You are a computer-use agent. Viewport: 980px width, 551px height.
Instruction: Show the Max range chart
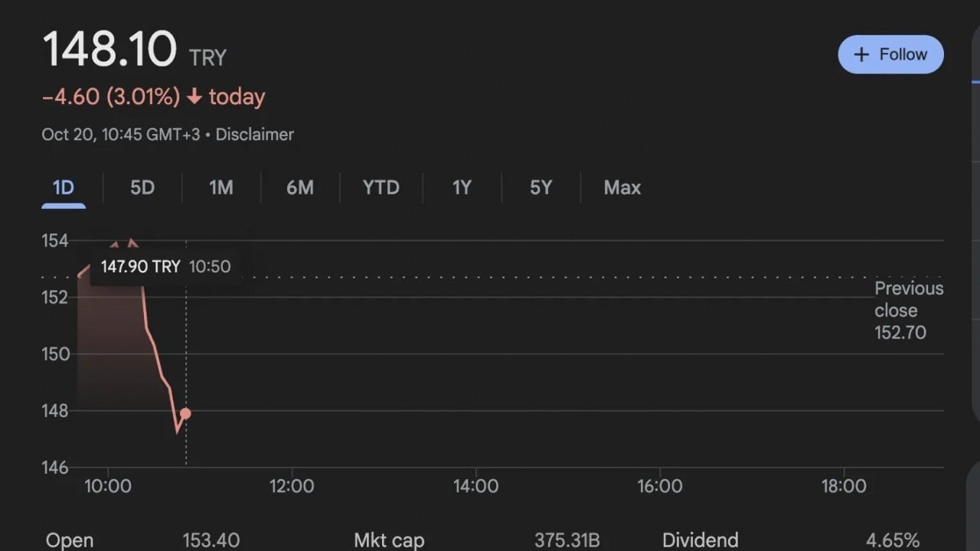622,187
